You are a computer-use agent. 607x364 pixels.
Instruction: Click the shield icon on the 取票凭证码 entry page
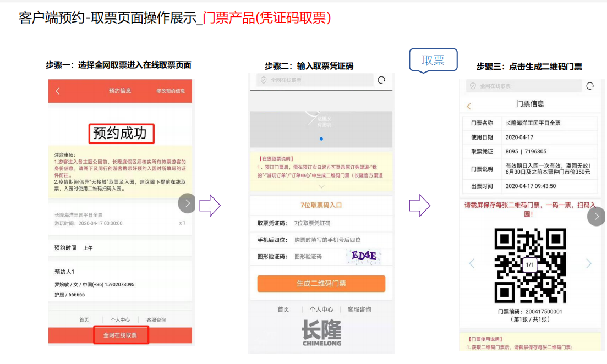click(264, 80)
